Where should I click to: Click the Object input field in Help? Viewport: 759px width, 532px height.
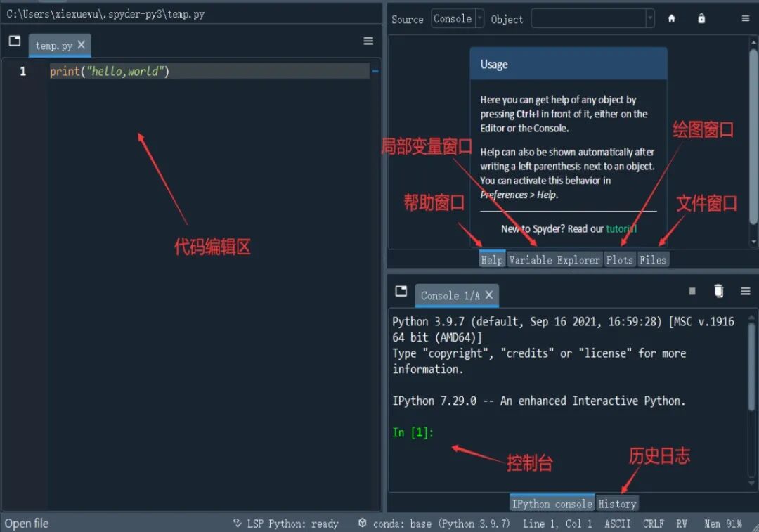click(x=589, y=19)
